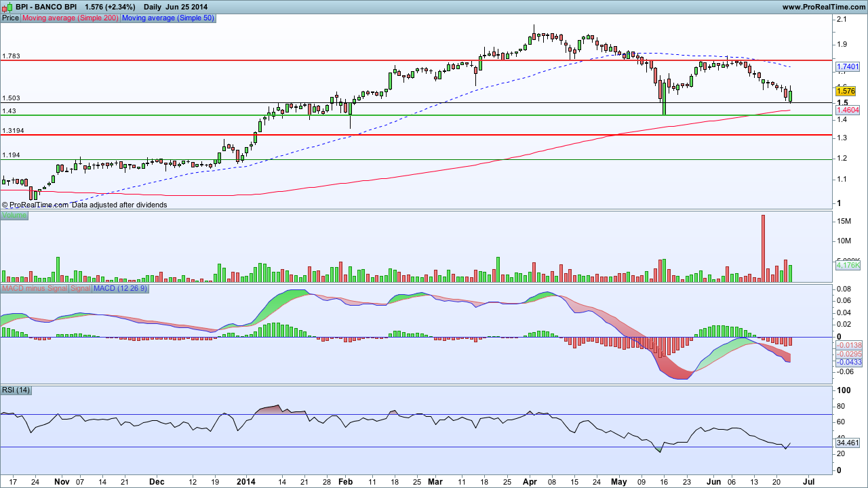868x488 pixels.
Task: Select the 1.783 resistance level label
Action: click(12, 56)
